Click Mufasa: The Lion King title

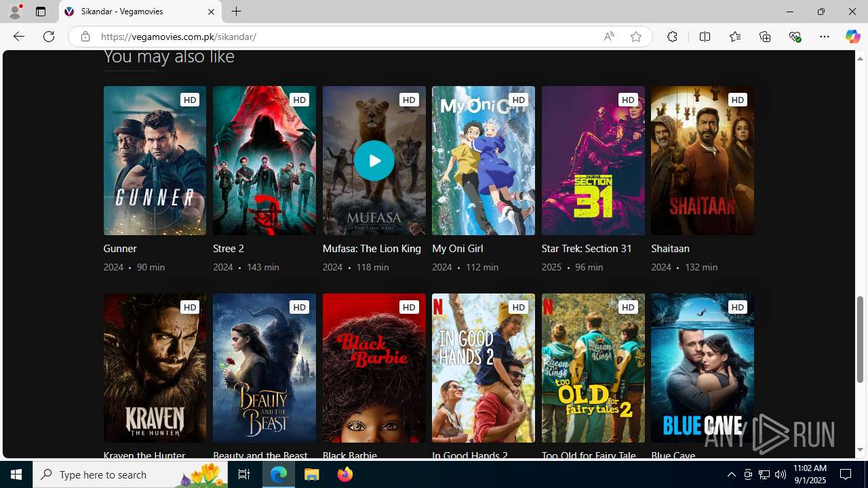coord(372,249)
